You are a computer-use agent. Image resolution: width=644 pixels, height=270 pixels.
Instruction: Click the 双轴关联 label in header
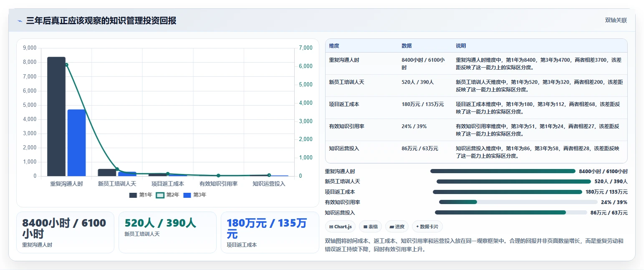(616, 20)
